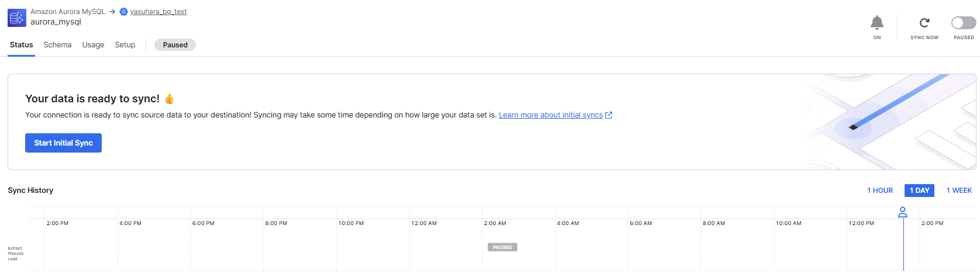
Task: Switch to the Schema tab
Action: (57, 45)
